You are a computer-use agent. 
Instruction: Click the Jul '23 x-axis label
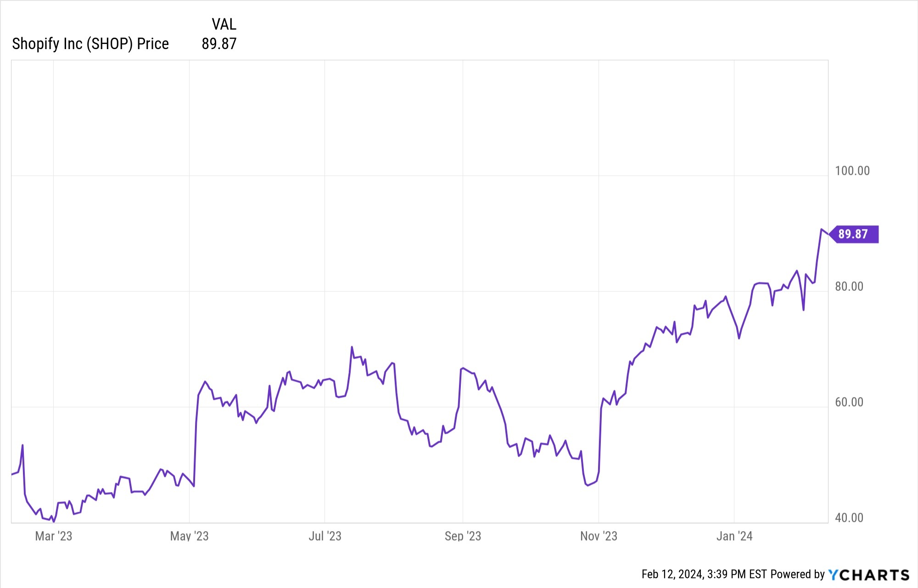click(325, 536)
